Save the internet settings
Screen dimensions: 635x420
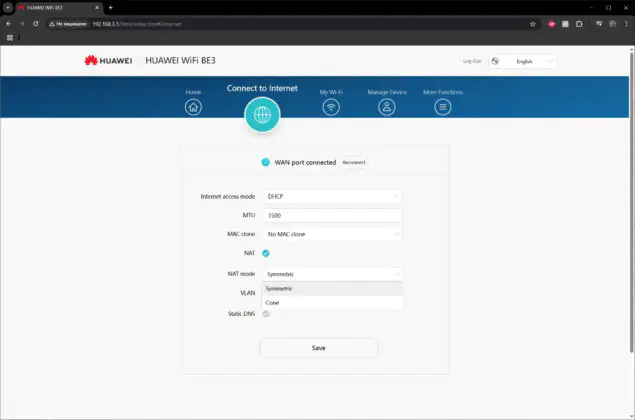pos(319,348)
